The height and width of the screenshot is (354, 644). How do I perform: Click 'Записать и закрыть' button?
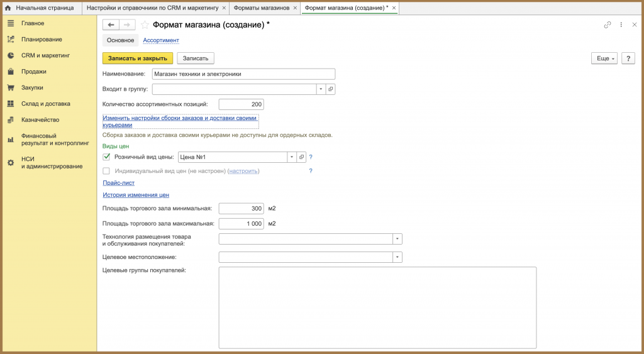coord(138,58)
